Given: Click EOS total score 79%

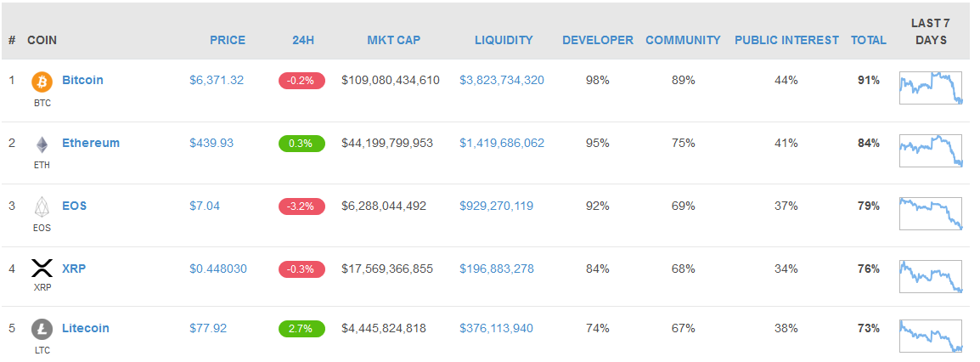Looking at the screenshot, I should (869, 206).
